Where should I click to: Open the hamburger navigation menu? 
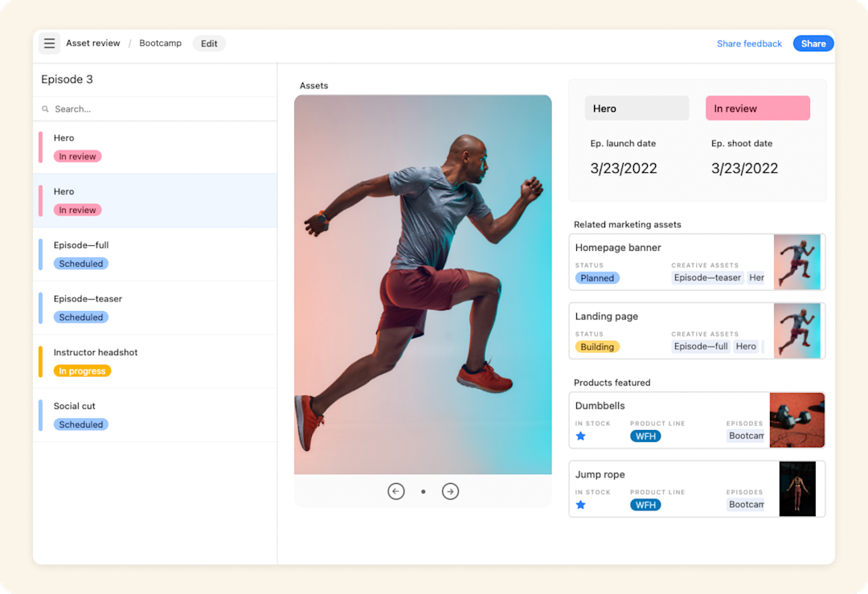49,43
